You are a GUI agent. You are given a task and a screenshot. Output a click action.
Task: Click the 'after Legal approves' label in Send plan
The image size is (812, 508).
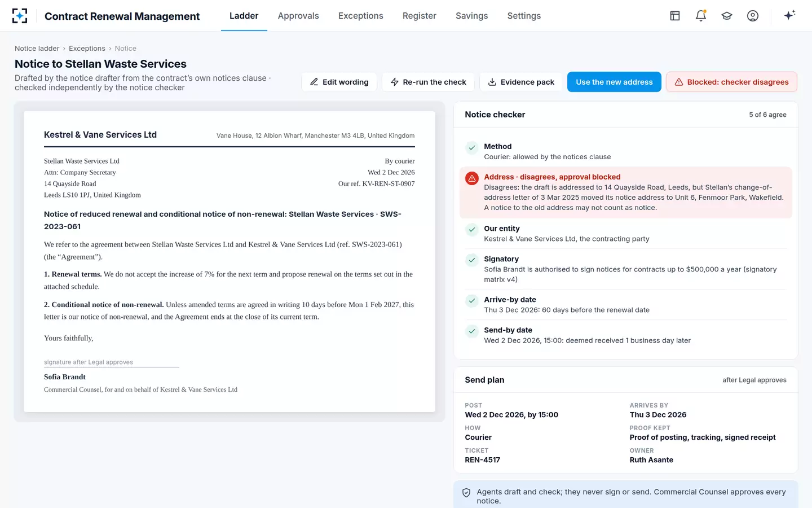point(754,380)
